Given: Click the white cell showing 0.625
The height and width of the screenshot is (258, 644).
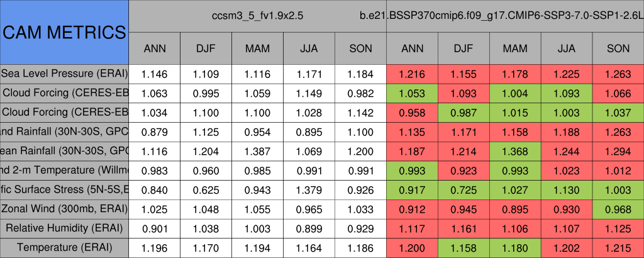Looking at the screenshot, I should pos(206,189).
